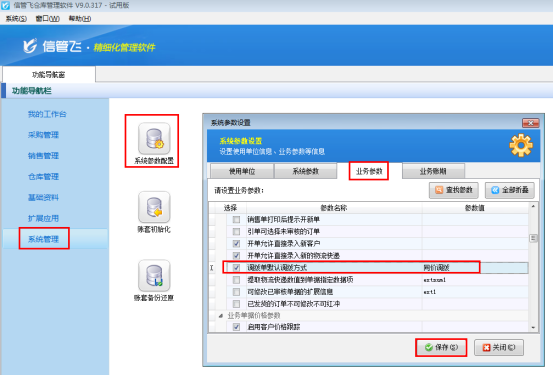Image resolution: width=553 pixels, height=376 pixels.
Task: Uncheck 开单允许直接录入新客户 checkbox
Action: (236, 244)
